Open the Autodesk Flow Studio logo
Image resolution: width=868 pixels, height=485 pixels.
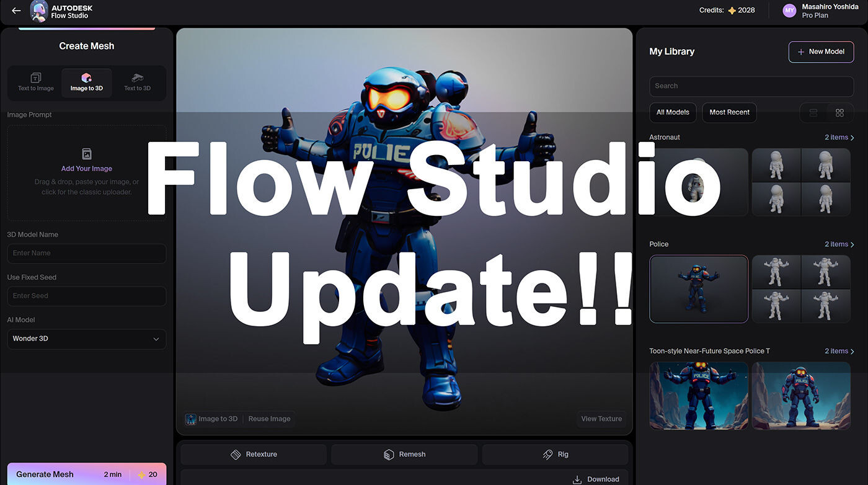click(x=39, y=11)
